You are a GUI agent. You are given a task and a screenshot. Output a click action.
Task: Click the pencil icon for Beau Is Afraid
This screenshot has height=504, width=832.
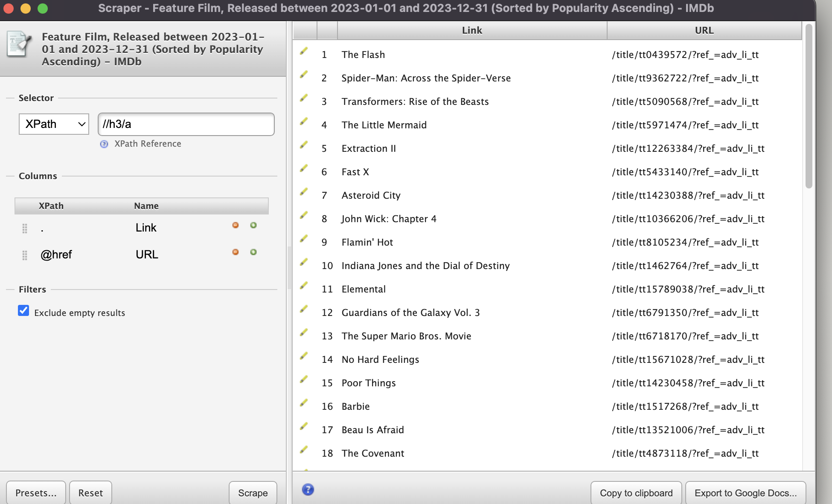[x=304, y=426]
